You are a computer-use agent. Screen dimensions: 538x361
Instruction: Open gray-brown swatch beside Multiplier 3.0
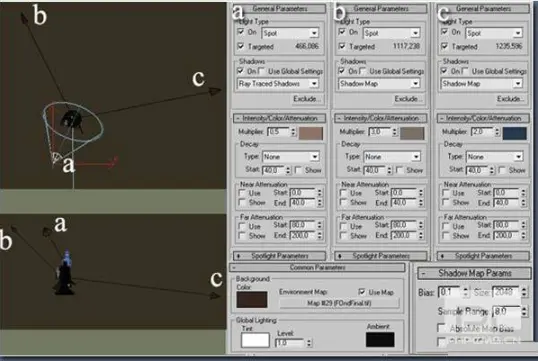412,133
